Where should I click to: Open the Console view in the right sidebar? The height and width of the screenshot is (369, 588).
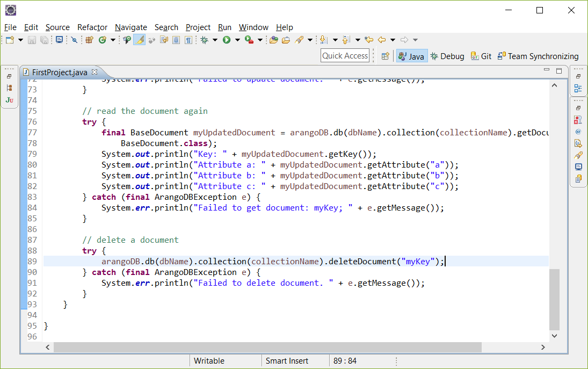(578, 167)
